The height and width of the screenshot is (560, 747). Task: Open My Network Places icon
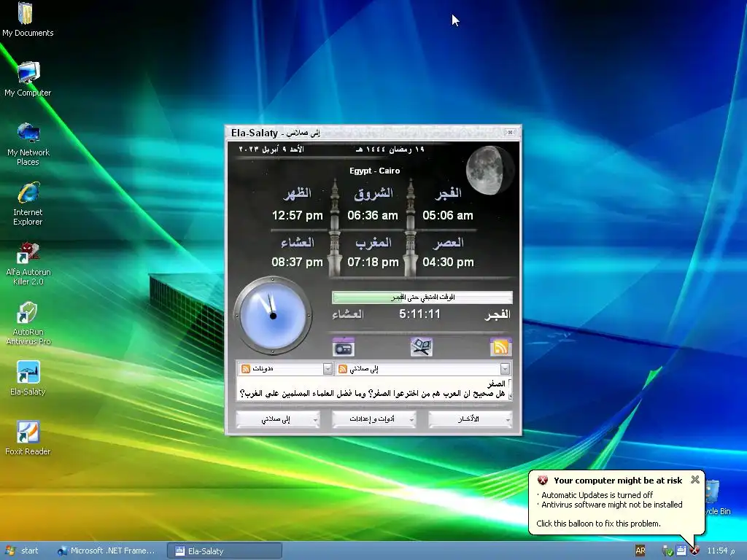pyautogui.click(x=28, y=144)
